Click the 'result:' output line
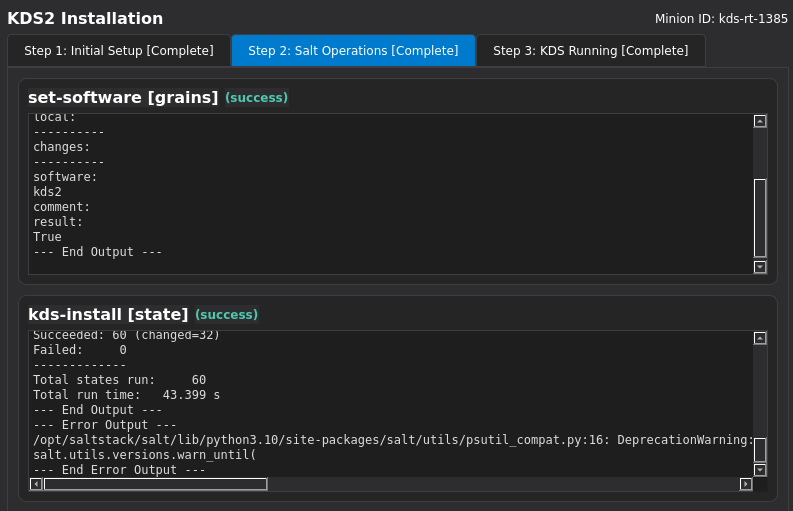This screenshot has height=511, width=793. point(58,222)
